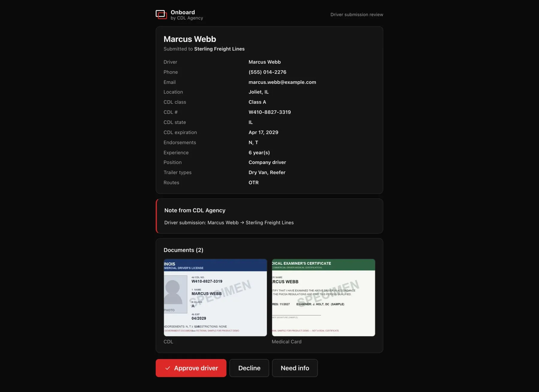Viewport: 539px width, 392px height.
Task: Click the Medical Card caption
Action: pyautogui.click(x=287, y=342)
